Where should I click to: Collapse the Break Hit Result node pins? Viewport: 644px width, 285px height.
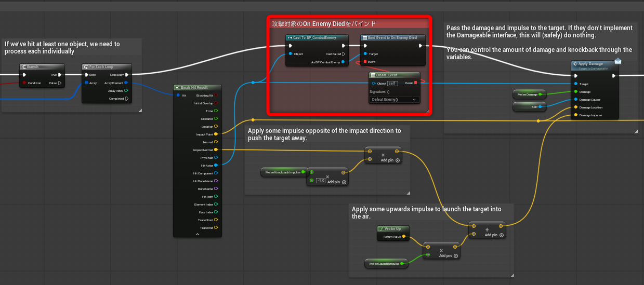(x=198, y=234)
